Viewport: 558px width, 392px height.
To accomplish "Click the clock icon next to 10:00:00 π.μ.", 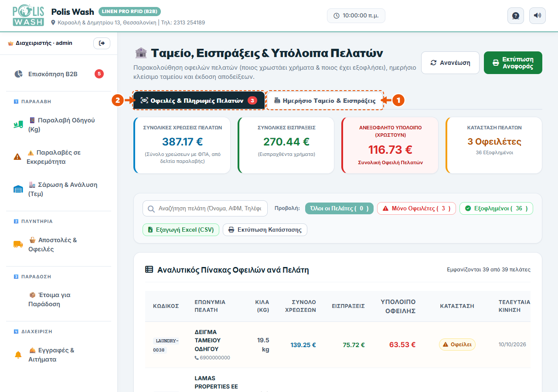I will pos(337,16).
